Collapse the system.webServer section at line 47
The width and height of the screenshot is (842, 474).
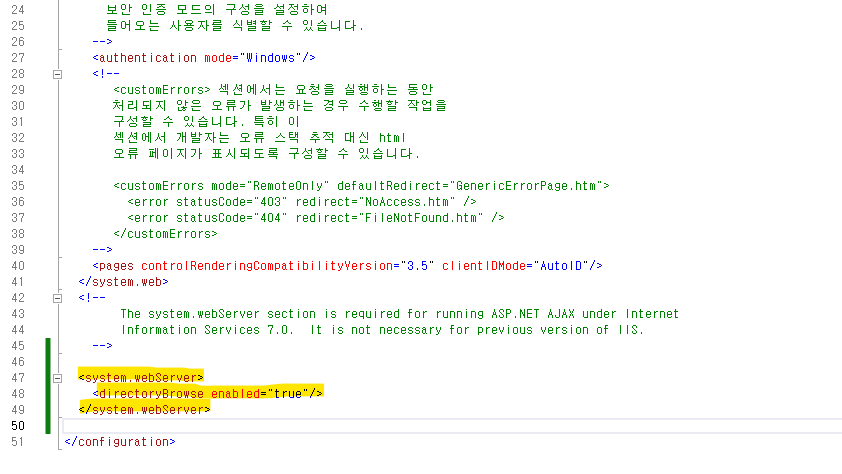[x=57, y=378]
